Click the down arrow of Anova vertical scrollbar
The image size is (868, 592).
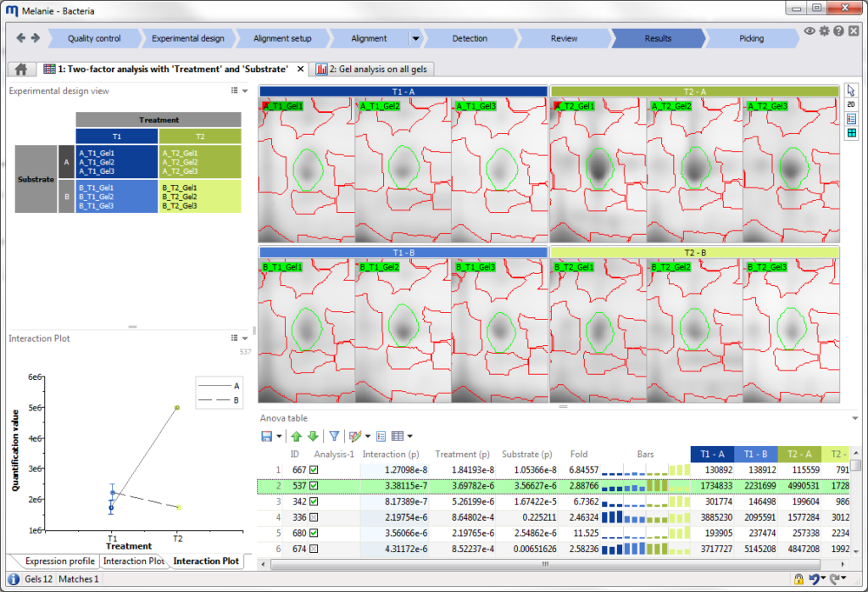pyautogui.click(x=856, y=551)
